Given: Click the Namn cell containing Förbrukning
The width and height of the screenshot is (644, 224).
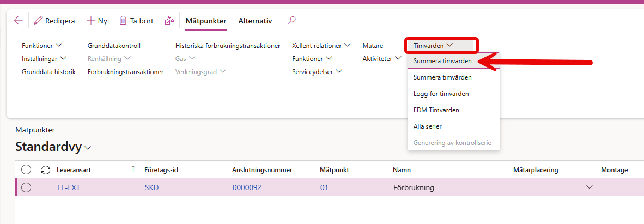Looking at the screenshot, I should coord(414,187).
